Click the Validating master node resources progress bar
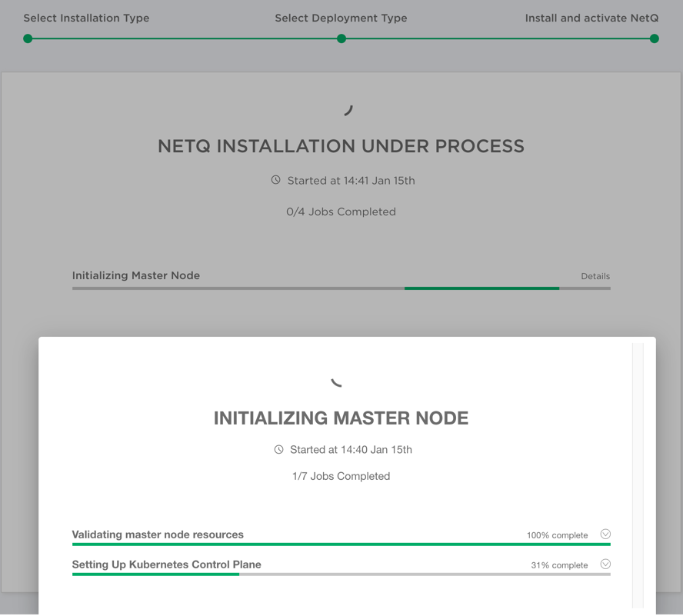Screen dimensions: 683x616 341,544
